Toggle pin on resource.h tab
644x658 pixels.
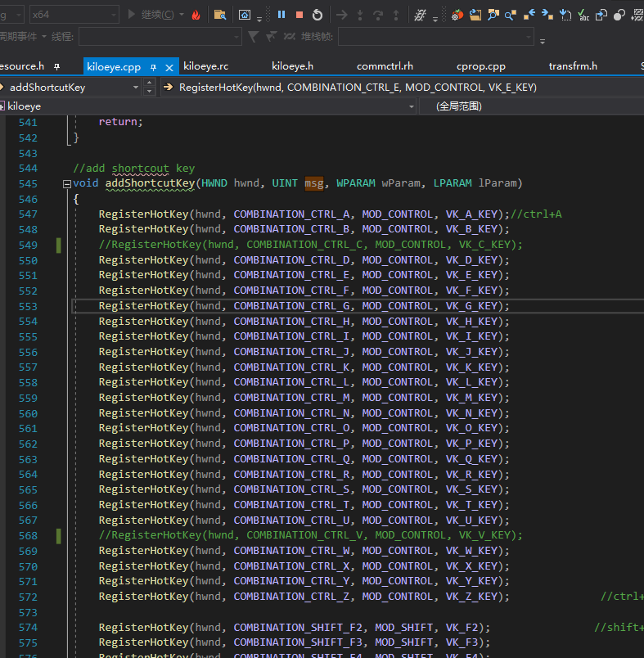tap(56, 66)
